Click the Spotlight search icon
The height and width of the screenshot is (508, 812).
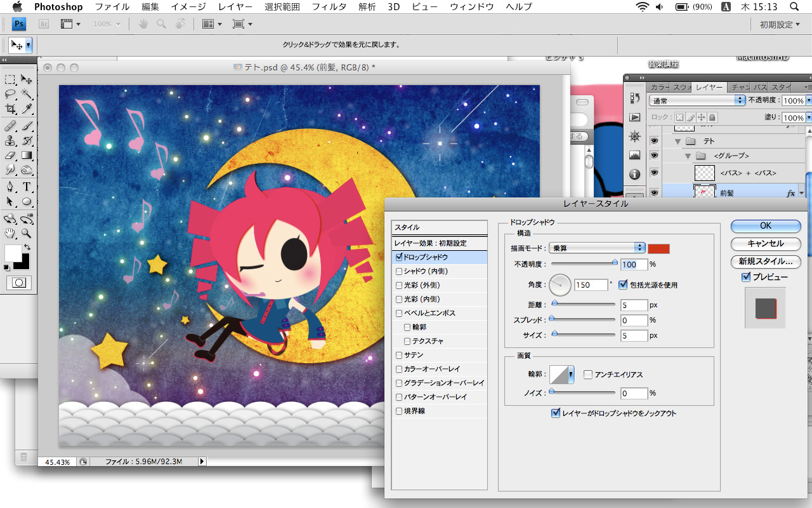(794, 7)
